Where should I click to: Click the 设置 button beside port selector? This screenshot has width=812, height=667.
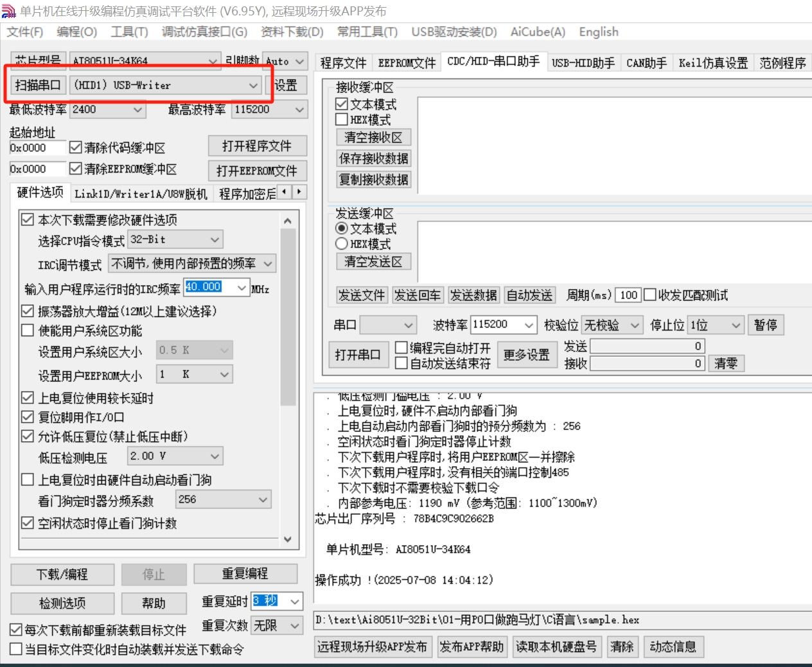click(286, 85)
